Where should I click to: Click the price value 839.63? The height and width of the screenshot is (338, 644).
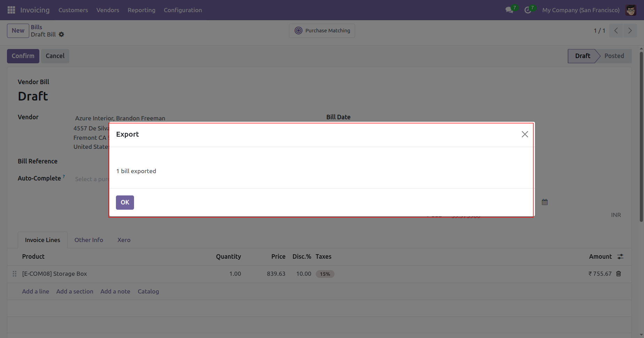point(276,274)
